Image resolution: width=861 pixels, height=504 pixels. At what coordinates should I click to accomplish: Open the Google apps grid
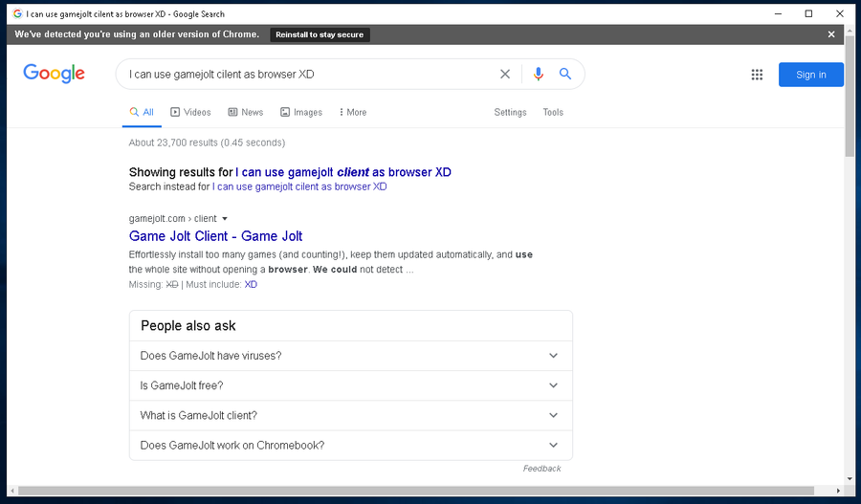coord(757,75)
